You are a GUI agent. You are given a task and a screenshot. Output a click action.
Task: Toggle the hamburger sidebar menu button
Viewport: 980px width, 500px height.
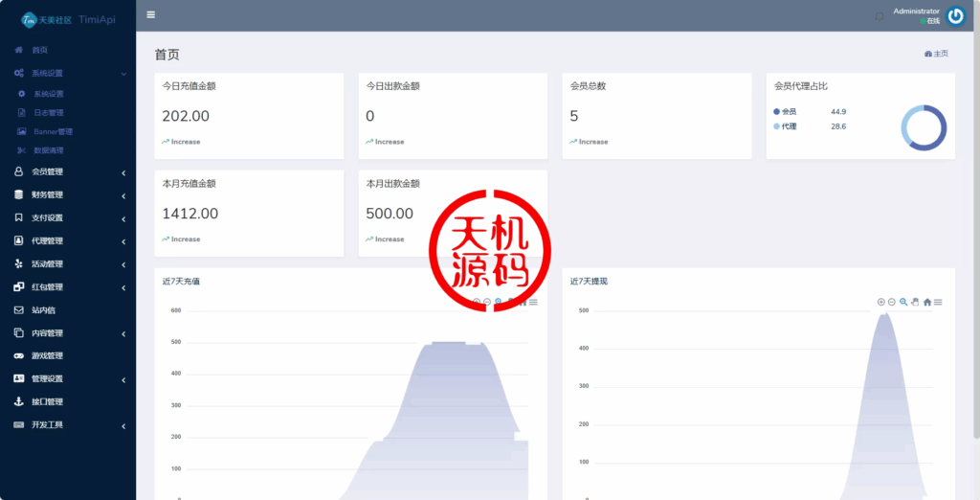tap(151, 15)
